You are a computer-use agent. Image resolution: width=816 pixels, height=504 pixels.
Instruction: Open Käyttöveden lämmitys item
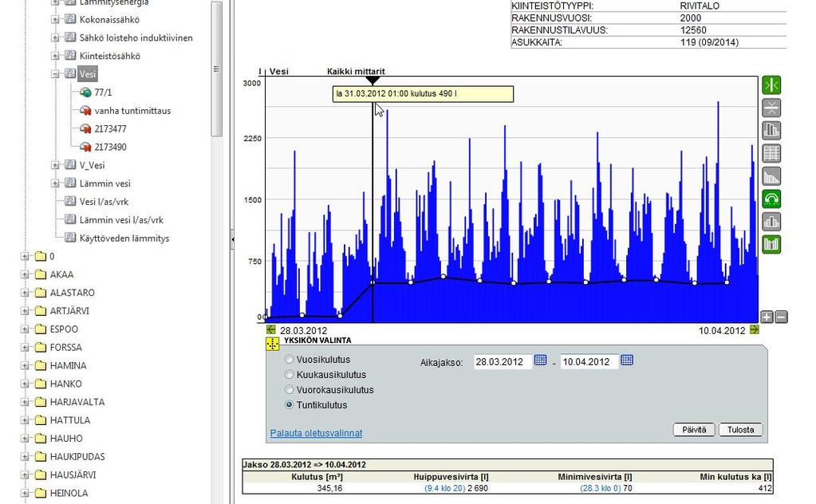[124, 238]
